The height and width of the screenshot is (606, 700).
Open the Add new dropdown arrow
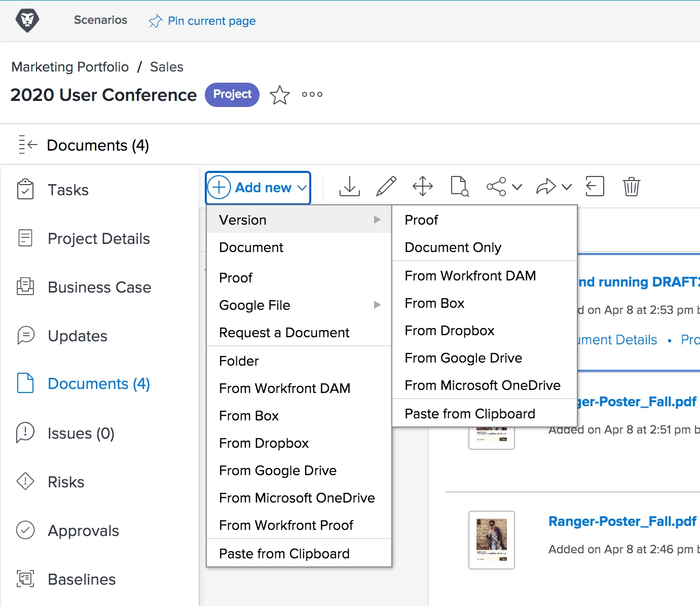pos(302,188)
